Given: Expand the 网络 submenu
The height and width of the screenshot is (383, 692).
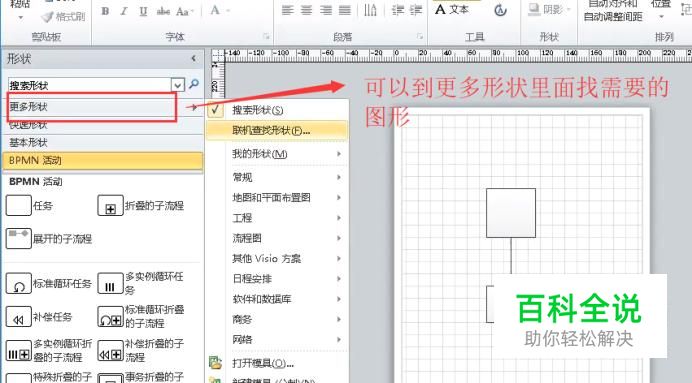Looking at the screenshot, I should [277, 340].
